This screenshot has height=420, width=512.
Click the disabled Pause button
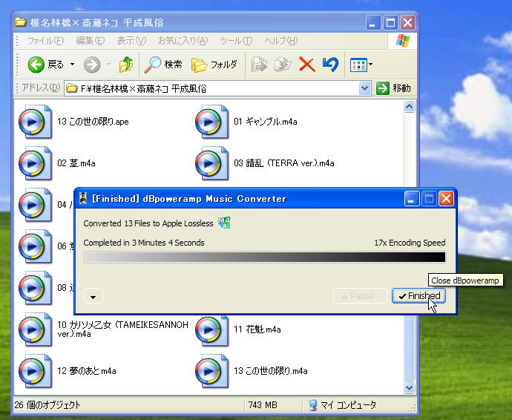click(x=359, y=296)
